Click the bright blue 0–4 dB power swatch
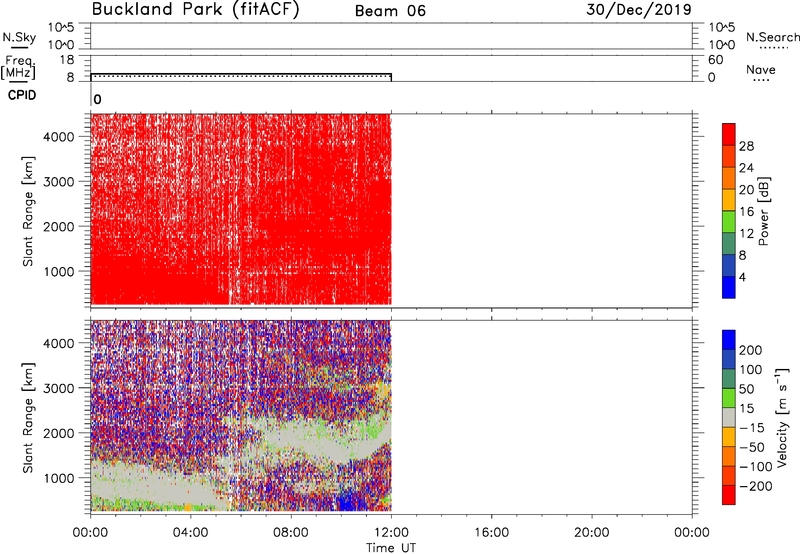 click(729, 287)
